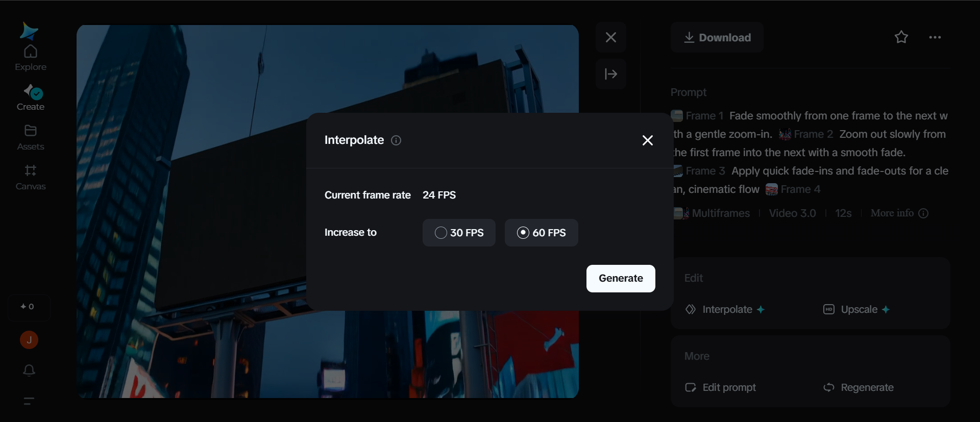Click the 24 FPS current frame rate value
The image size is (980, 422).
[x=439, y=195]
